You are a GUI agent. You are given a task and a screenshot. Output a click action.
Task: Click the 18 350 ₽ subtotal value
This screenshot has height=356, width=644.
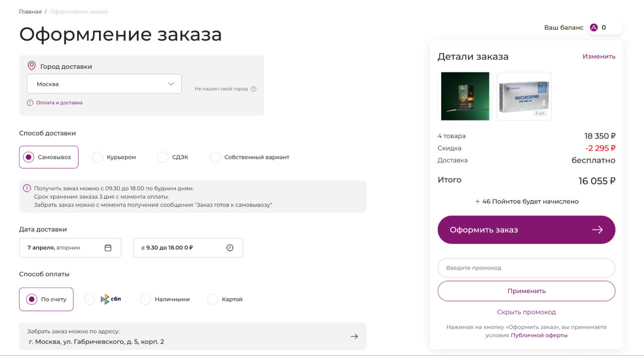[600, 136]
